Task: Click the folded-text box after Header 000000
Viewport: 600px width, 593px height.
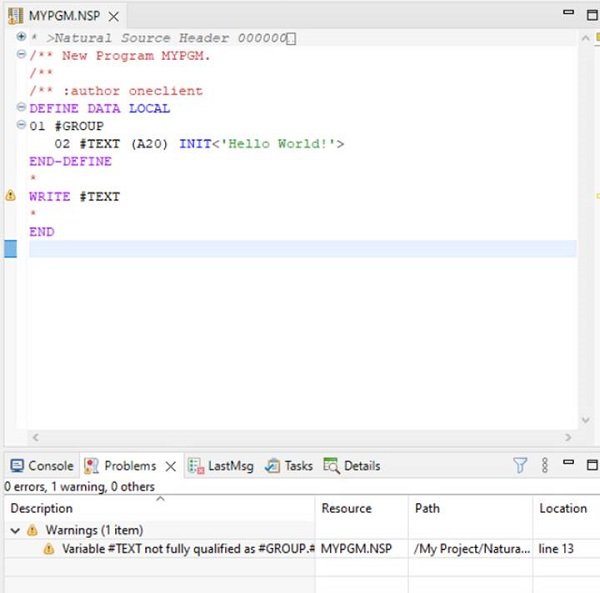Action: pyautogui.click(x=291, y=39)
